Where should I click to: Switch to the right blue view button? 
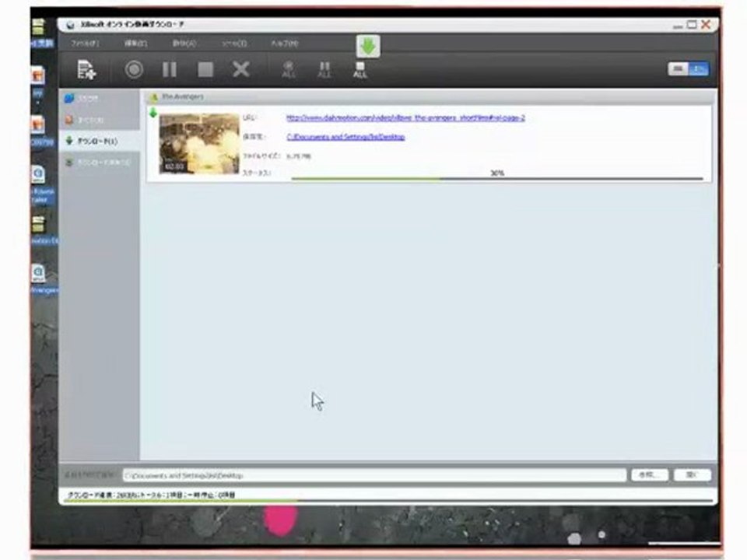[x=699, y=69]
